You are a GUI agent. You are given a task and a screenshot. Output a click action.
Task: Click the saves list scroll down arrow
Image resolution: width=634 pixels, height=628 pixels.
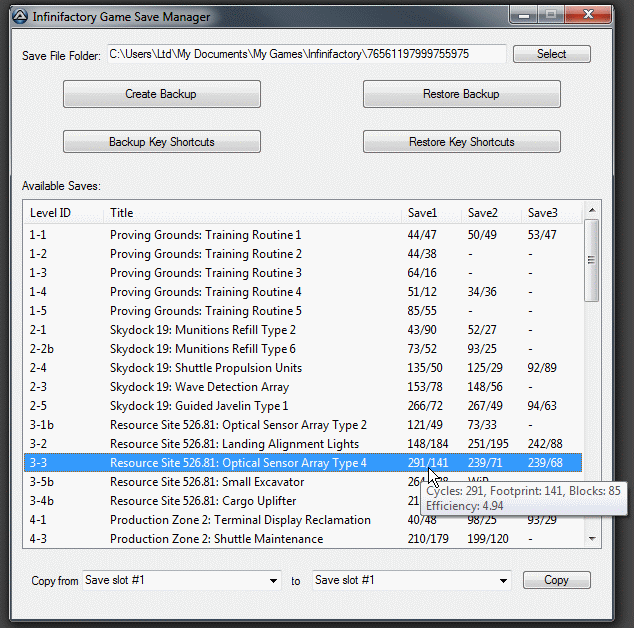[x=592, y=539]
